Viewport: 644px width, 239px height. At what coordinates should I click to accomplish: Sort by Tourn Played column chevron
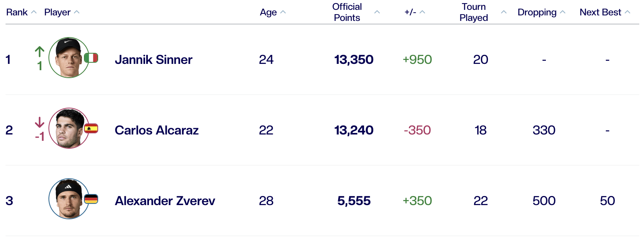(x=503, y=12)
